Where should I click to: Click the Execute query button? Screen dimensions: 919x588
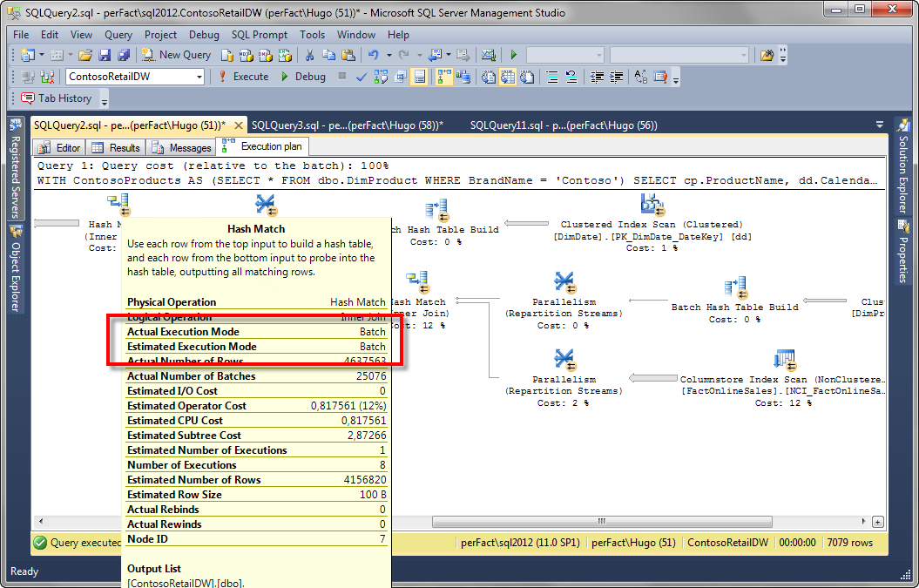click(243, 77)
